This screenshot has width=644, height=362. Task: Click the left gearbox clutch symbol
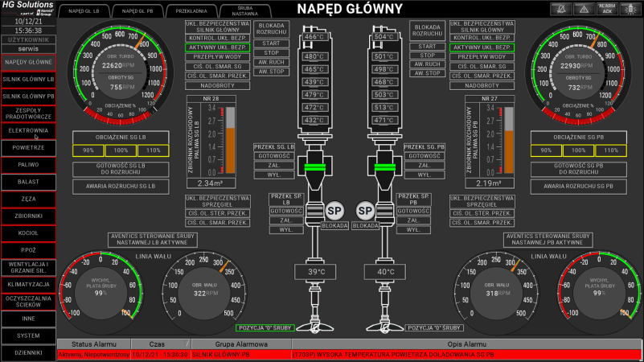pos(315,167)
